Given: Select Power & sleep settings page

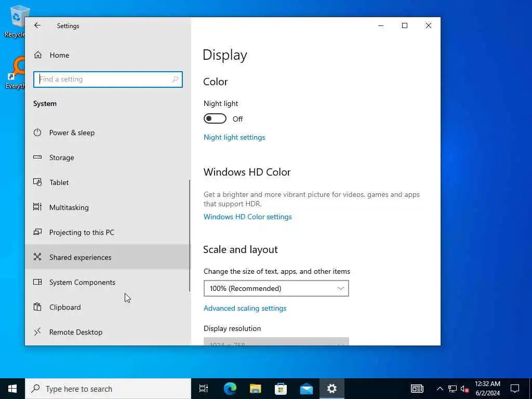Looking at the screenshot, I should [107, 132].
